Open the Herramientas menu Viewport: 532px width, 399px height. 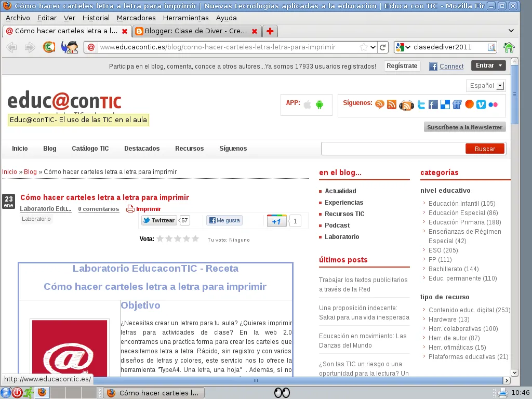(186, 18)
